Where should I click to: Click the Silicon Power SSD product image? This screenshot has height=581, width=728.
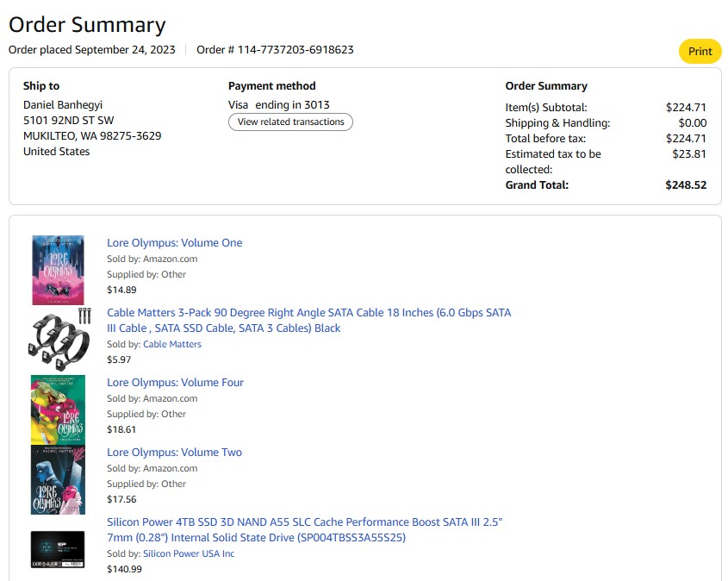click(x=58, y=549)
